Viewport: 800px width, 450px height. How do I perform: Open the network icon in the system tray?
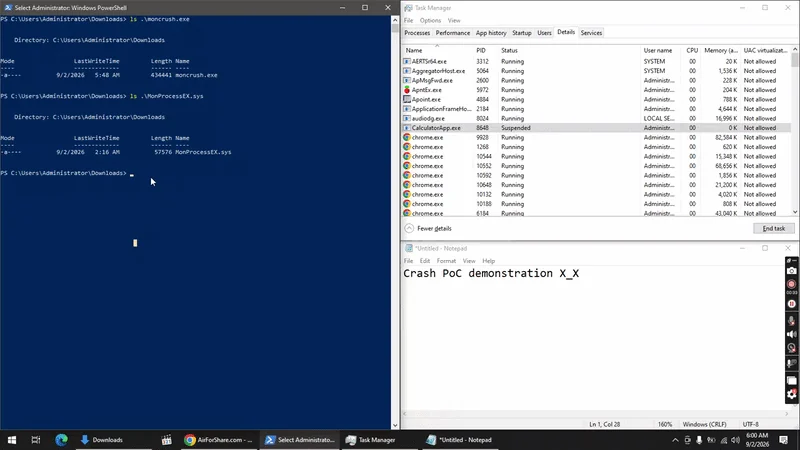(x=723, y=440)
